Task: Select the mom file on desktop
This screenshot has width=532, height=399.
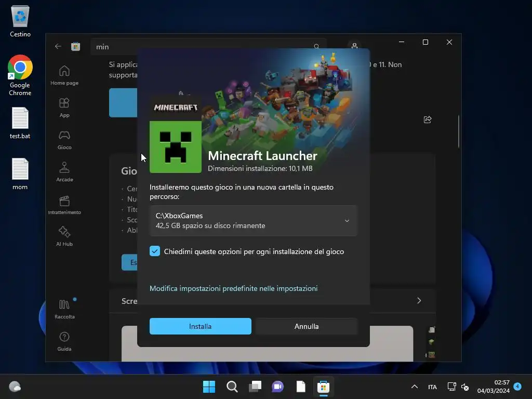Action: click(20, 174)
